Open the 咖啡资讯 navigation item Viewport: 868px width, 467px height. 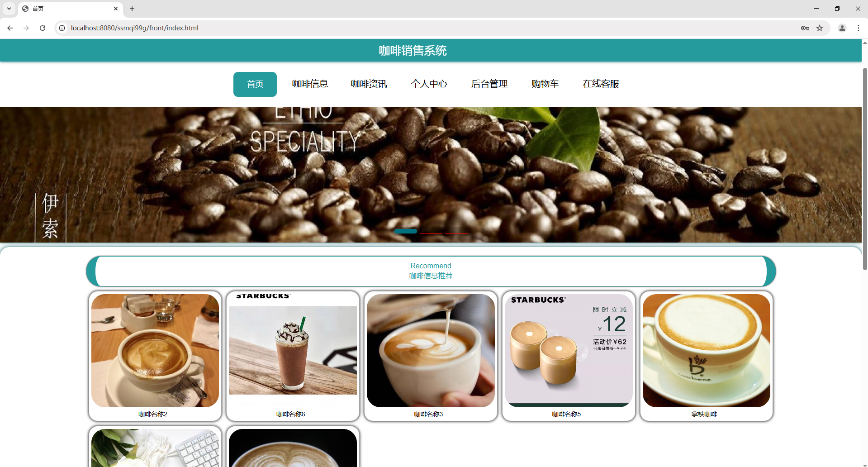(369, 84)
